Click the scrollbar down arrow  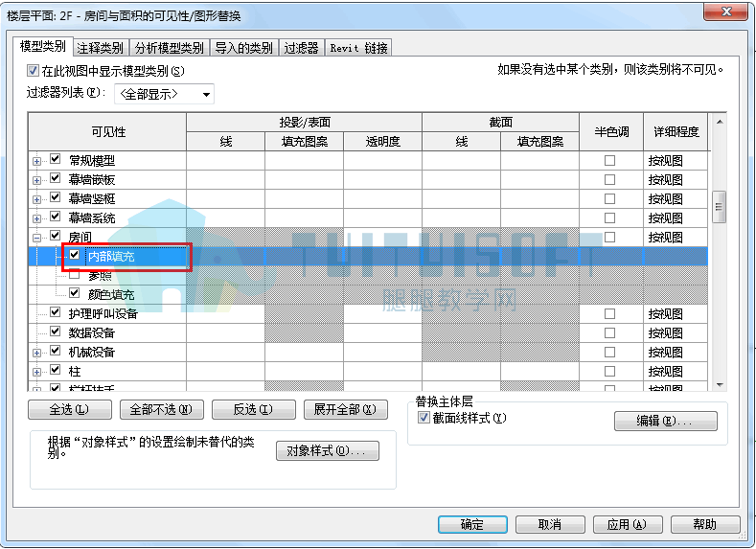(x=720, y=384)
